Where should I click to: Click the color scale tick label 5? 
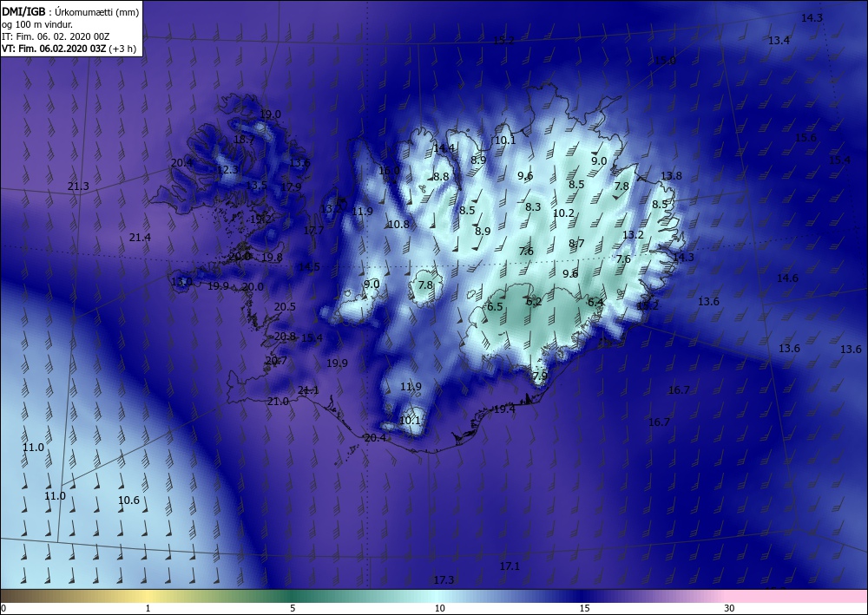(293, 608)
